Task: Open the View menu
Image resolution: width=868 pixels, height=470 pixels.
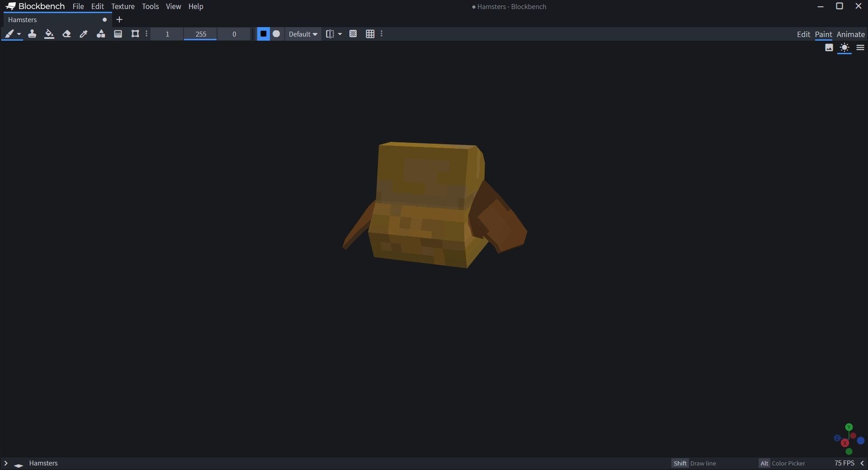Action: pos(173,6)
